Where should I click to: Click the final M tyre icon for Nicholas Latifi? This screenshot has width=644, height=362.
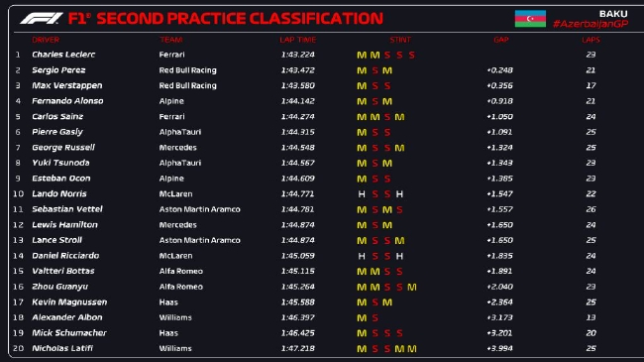[411, 349]
